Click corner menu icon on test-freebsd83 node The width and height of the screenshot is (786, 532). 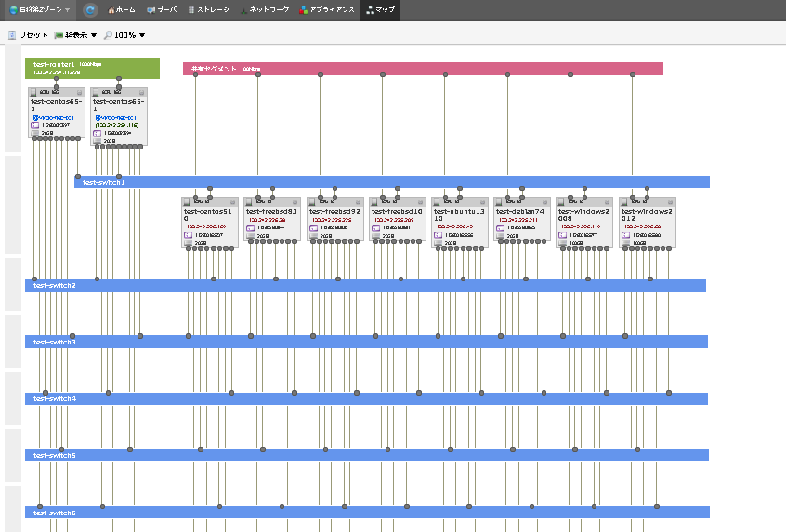click(x=295, y=201)
